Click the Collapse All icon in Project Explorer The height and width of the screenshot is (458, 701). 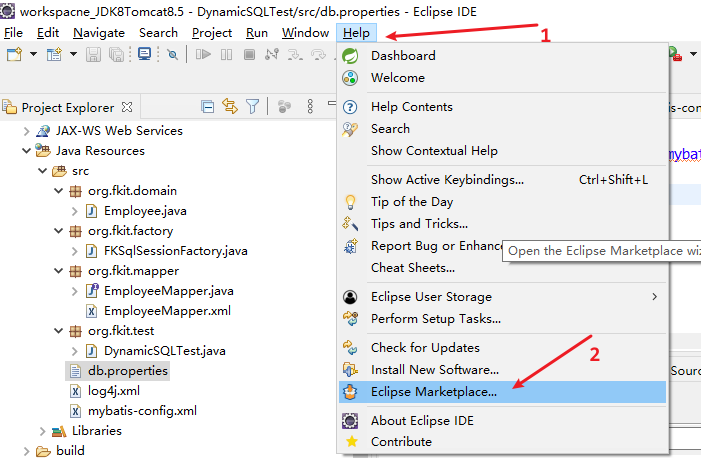(x=207, y=106)
